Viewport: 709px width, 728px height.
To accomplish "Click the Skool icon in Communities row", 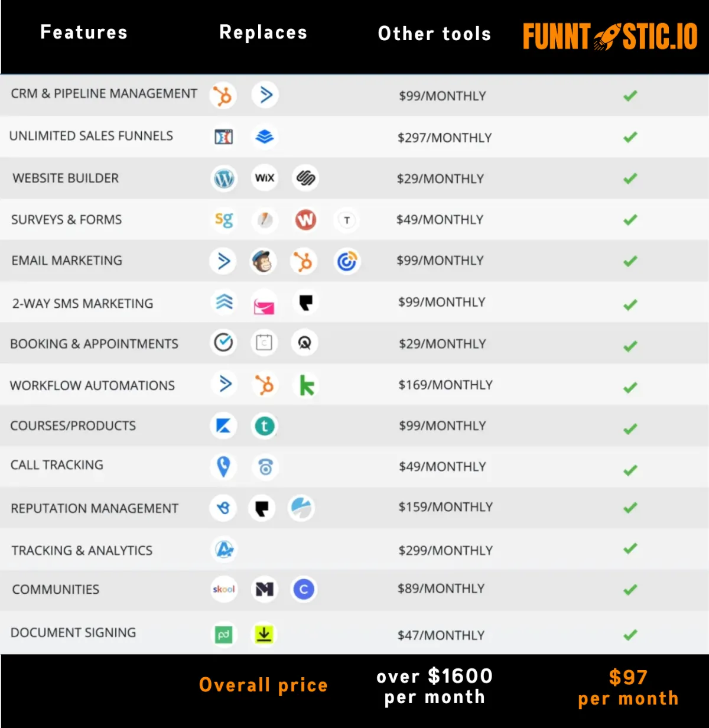I will [224, 589].
